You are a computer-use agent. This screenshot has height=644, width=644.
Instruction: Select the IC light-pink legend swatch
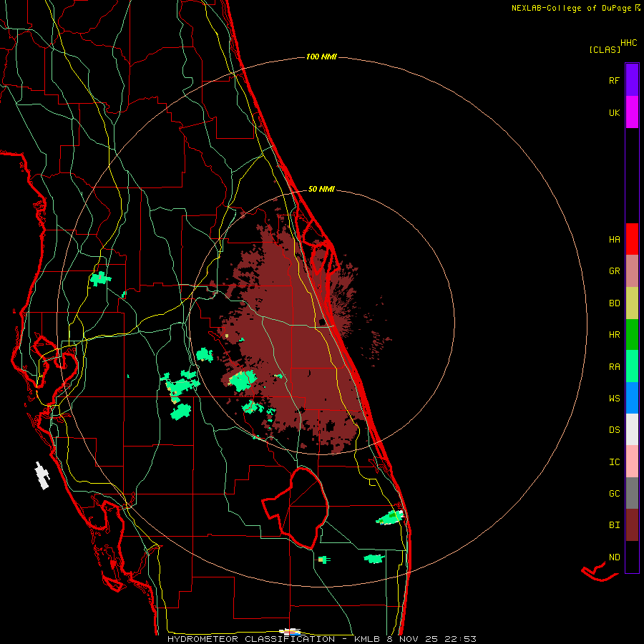pyautogui.click(x=632, y=462)
